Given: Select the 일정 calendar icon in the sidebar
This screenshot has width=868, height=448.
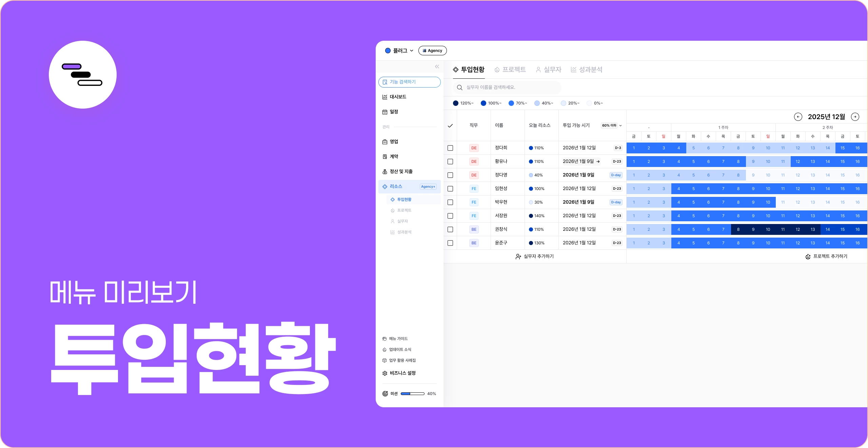Looking at the screenshot, I should (385, 112).
